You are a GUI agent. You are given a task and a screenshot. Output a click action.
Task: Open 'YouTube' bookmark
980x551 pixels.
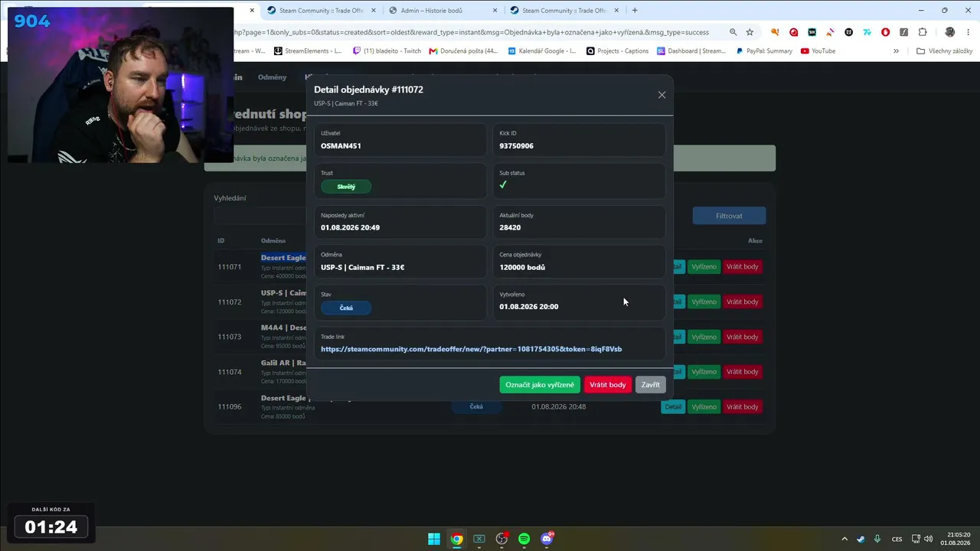click(x=818, y=51)
